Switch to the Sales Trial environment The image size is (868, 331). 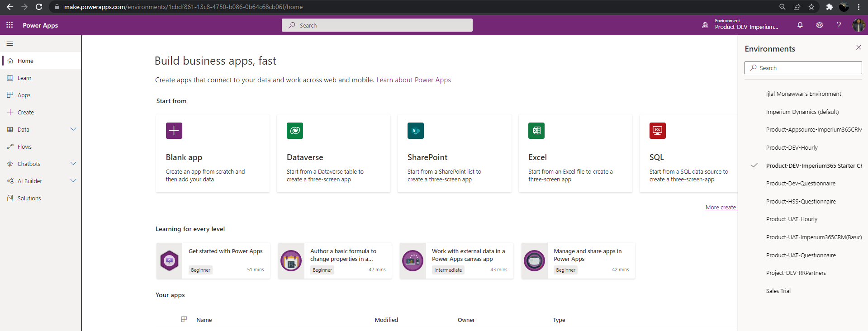click(778, 291)
